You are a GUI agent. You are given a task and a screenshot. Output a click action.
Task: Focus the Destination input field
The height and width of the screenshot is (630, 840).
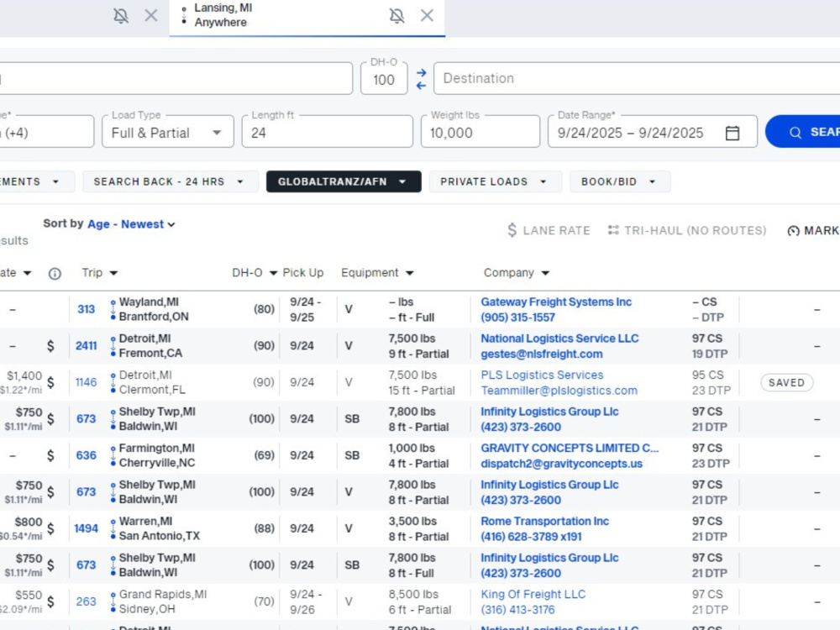[637, 78]
